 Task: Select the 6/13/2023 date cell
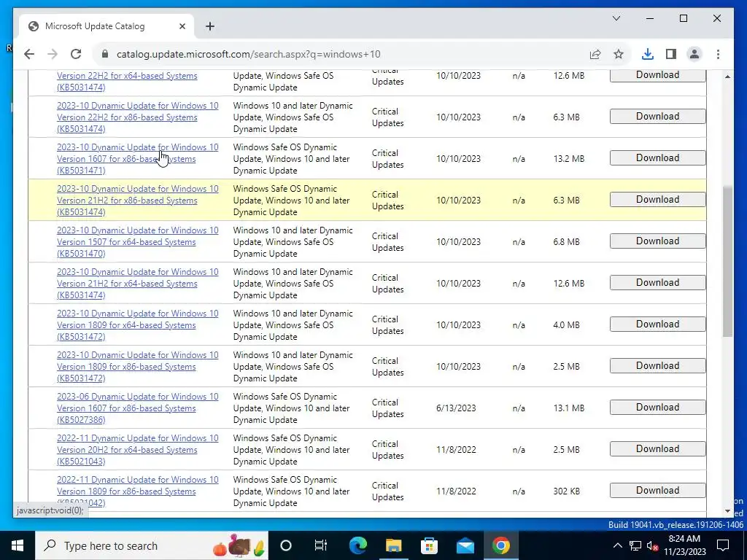[456, 408]
